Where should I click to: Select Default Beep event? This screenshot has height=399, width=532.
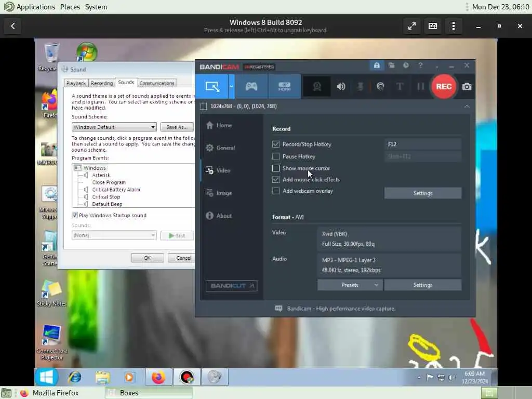107,204
